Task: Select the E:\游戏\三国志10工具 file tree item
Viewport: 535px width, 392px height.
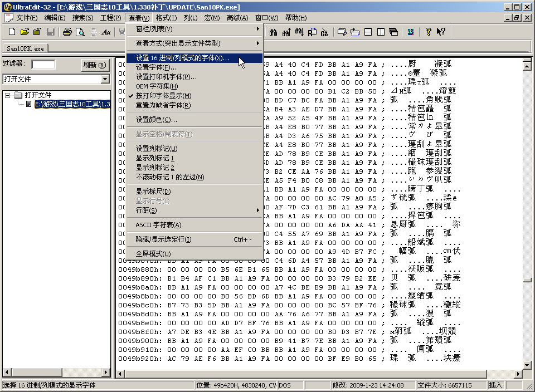Action: [x=72, y=104]
